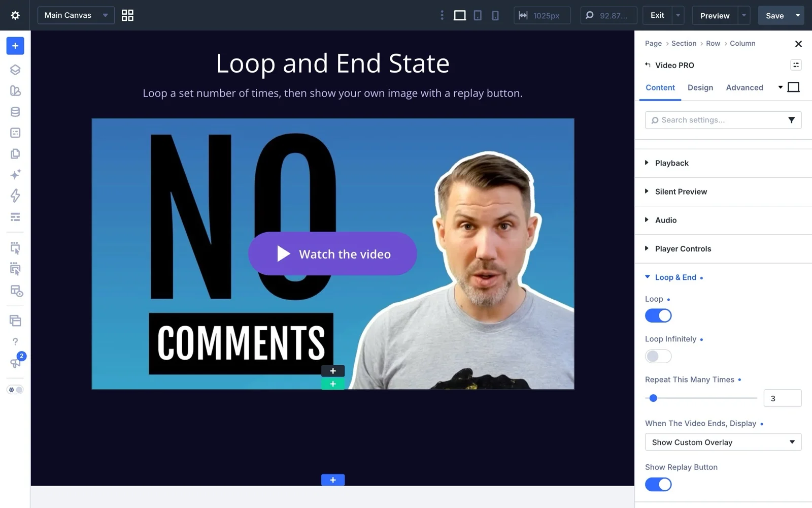Open the three-dot more options in top bar
Image resolution: width=812 pixels, height=508 pixels.
coord(442,15)
